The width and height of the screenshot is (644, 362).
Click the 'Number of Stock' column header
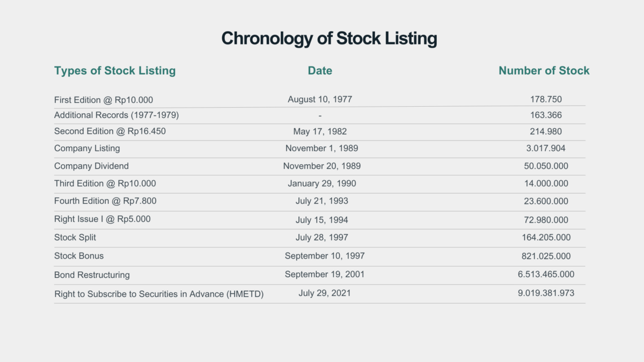coord(544,71)
